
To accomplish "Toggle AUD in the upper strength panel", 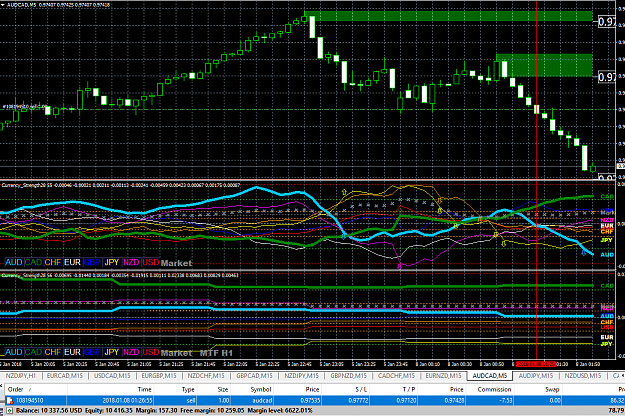I will [x=14, y=262].
